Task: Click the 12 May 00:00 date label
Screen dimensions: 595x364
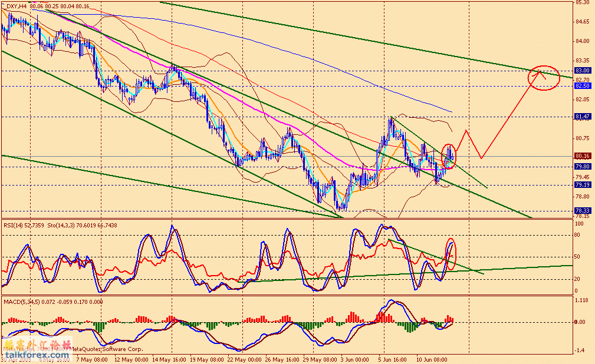Action: click(132, 359)
